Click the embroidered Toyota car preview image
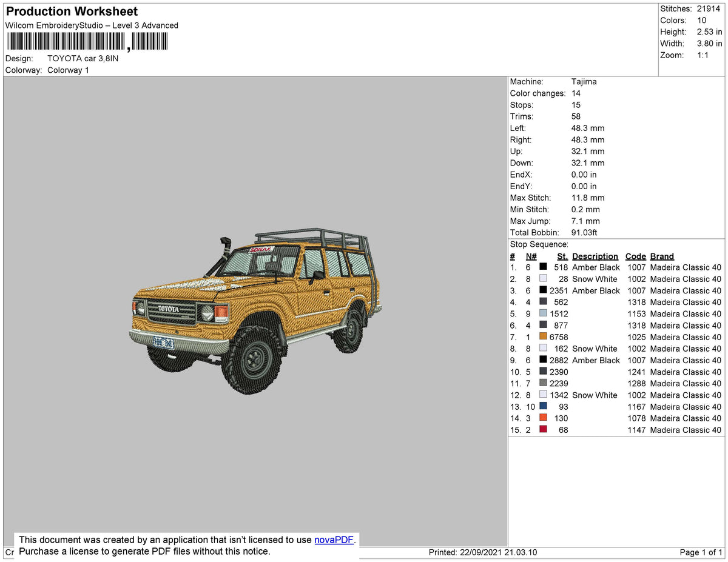Image resolution: width=728 pixels, height=562 pixels. pos(257,310)
